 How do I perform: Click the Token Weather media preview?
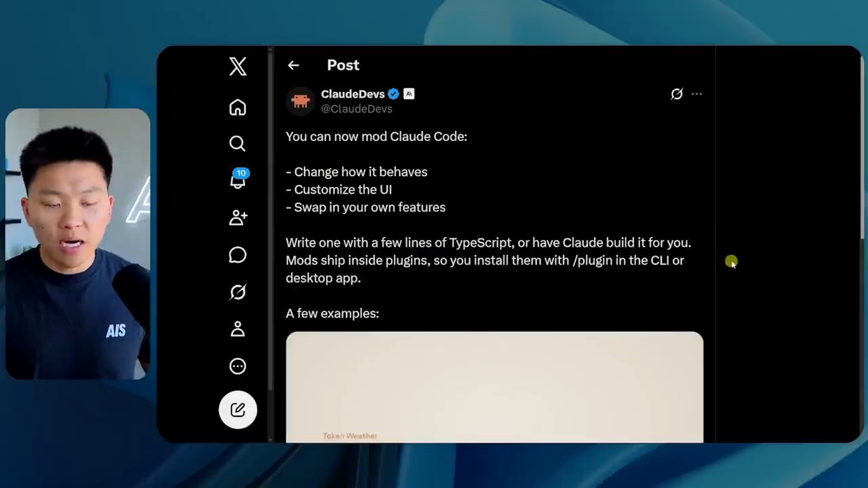(x=494, y=387)
